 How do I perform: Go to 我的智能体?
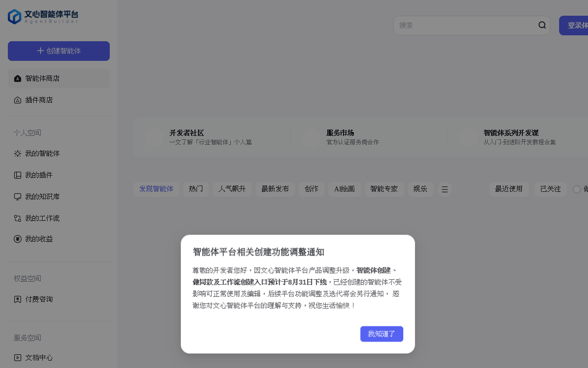59,154
